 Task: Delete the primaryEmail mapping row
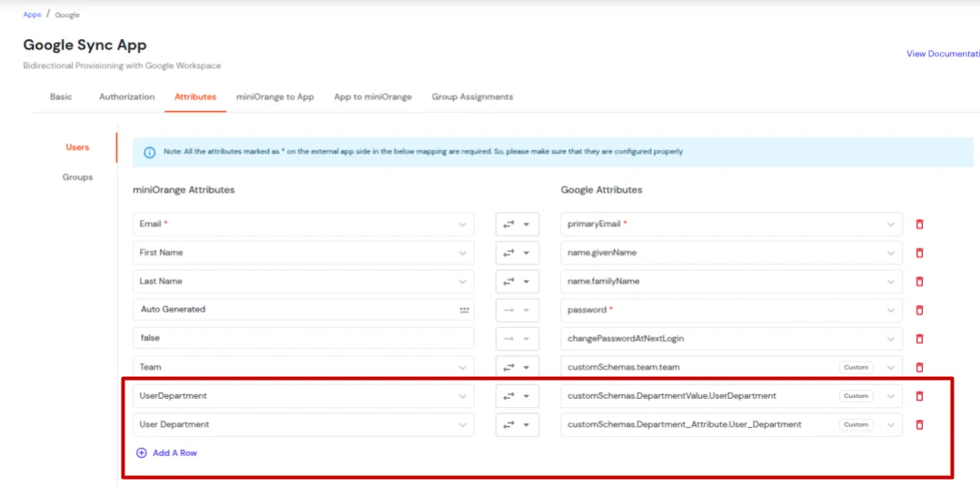[919, 224]
